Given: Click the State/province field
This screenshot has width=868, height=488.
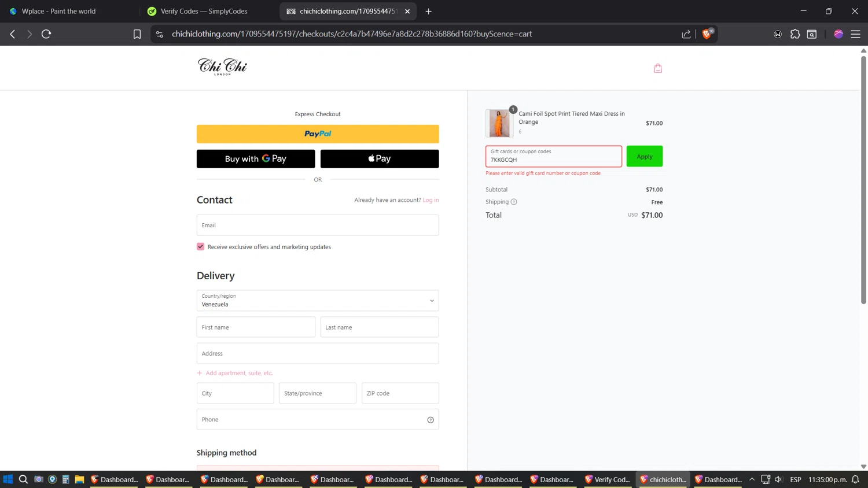Looking at the screenshot, I should (x=318, y=393).
